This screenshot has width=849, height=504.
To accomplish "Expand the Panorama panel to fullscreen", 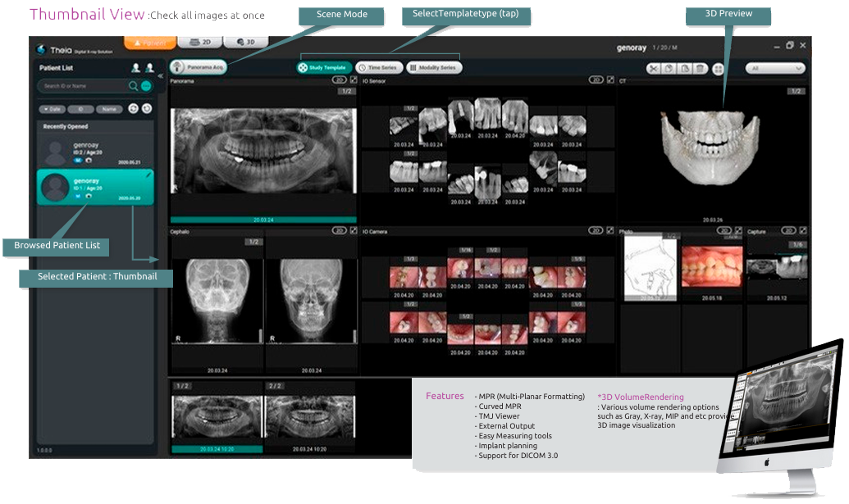I will click(x=353, y=81).
